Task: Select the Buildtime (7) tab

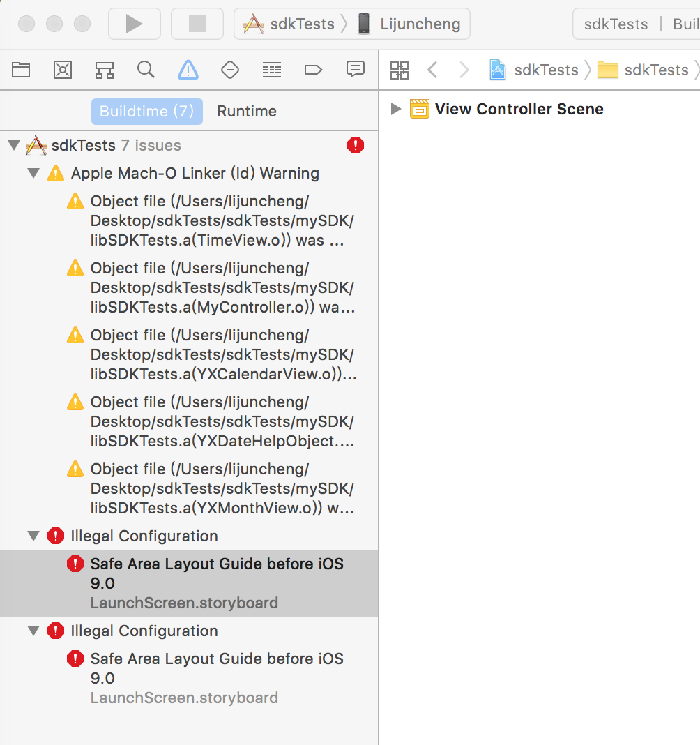Action: [146, 112]
